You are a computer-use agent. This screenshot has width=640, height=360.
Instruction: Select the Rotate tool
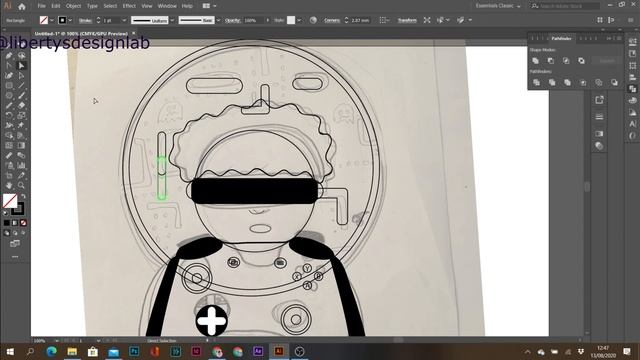pos(9,116)
